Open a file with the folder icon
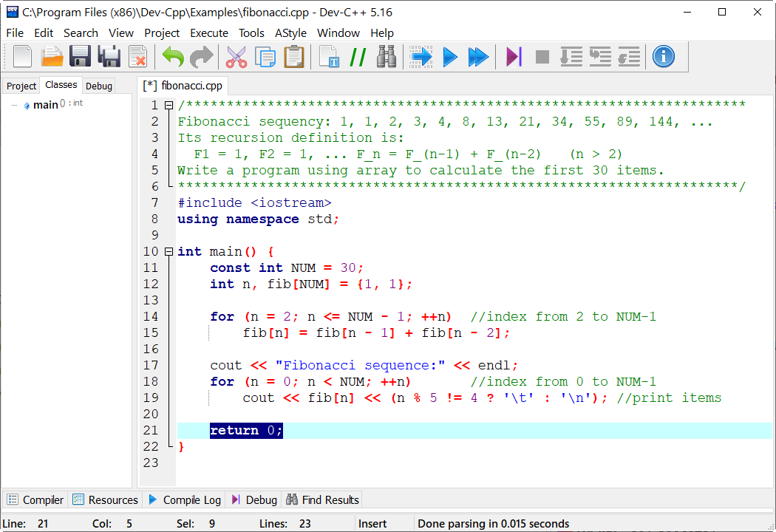Image resolution: width=776 pixels, height=532 pixels. pos(52,56)
